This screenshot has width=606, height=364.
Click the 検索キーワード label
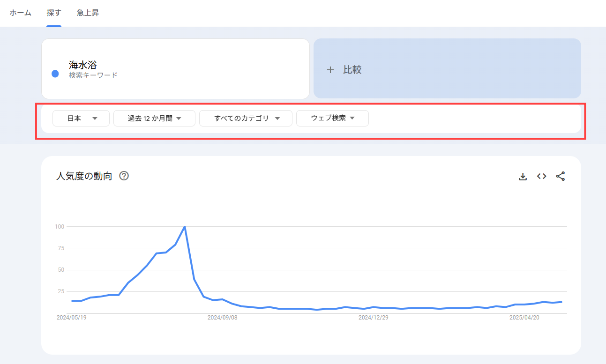pyautogui.click(x=93, y=75)
